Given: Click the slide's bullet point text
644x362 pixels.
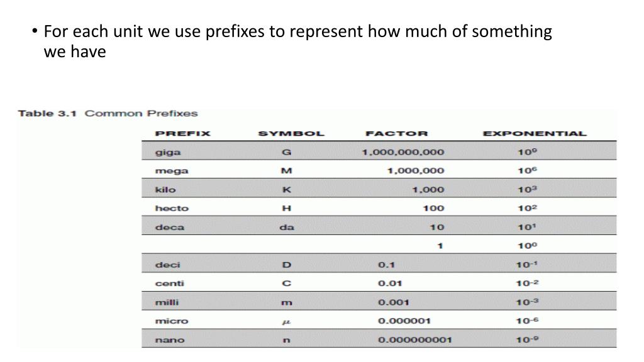Looking at the screenshot, I should tap(297, 41).
